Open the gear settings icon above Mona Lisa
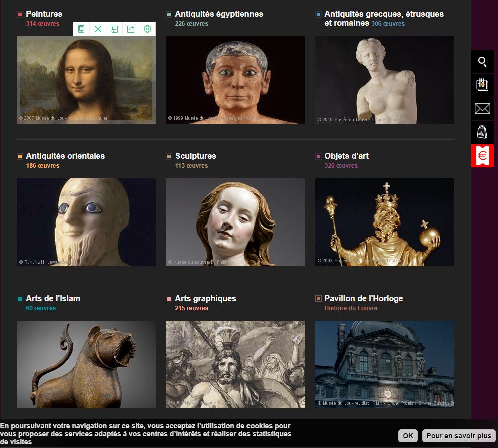 coord(147,29)
